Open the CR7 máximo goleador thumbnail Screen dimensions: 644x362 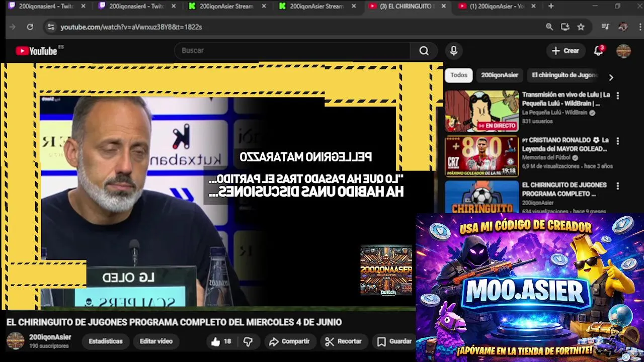pyautogui.click(x=481, y=156)
